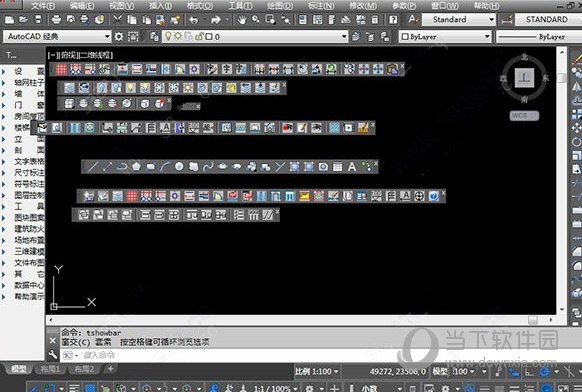582x392 pixels.
Task: Click the Undo arrow in the toolbar
Action: [x=193, y=20]
